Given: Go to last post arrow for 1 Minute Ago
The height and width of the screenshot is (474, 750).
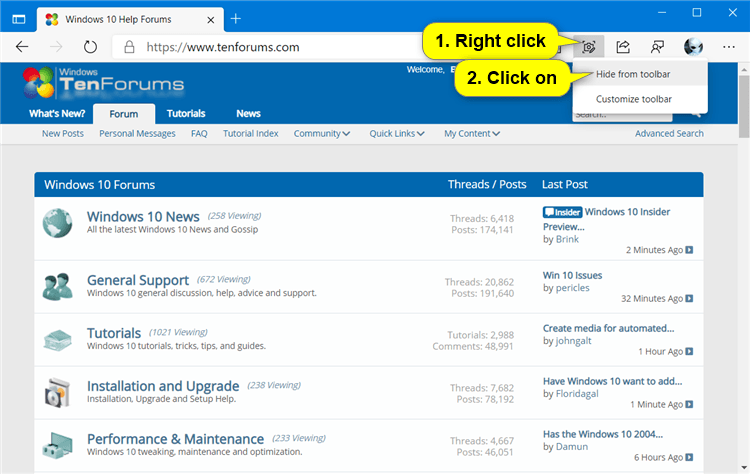Looking at the screenshot, I should click(x=689, y=405).
